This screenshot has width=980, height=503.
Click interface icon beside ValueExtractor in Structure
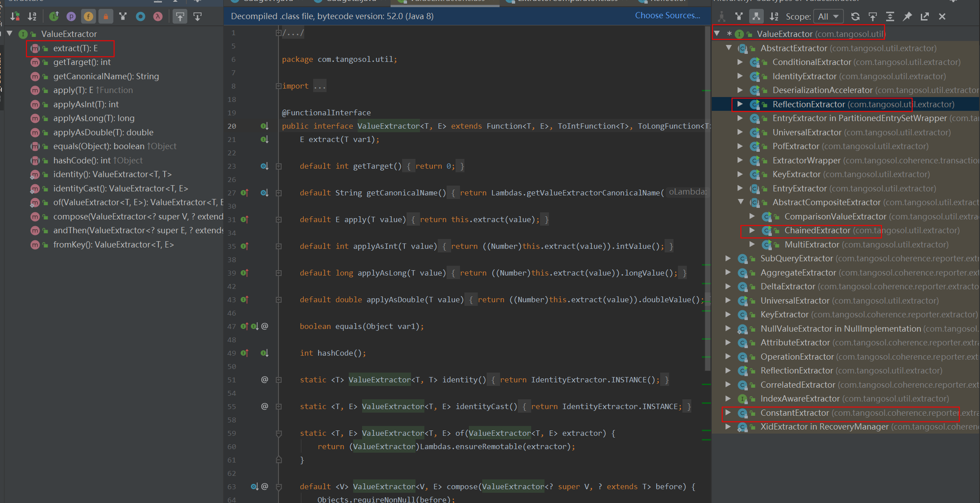tap(23, 34)
